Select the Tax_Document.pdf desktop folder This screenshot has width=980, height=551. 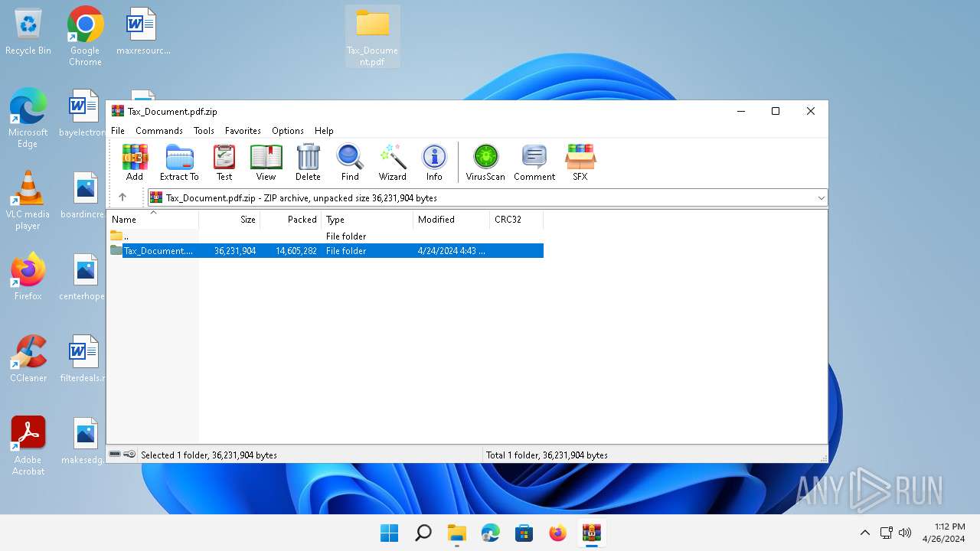[373, 37]
